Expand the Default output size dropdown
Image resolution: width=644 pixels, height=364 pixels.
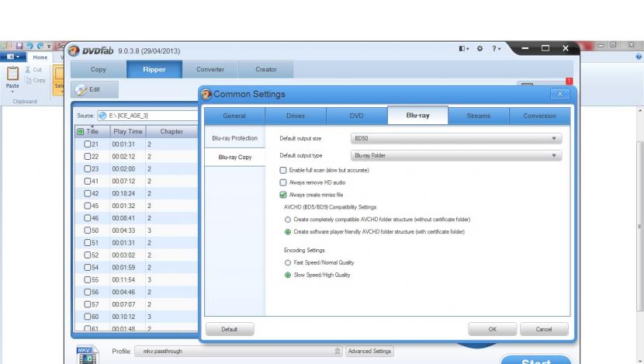455,137
